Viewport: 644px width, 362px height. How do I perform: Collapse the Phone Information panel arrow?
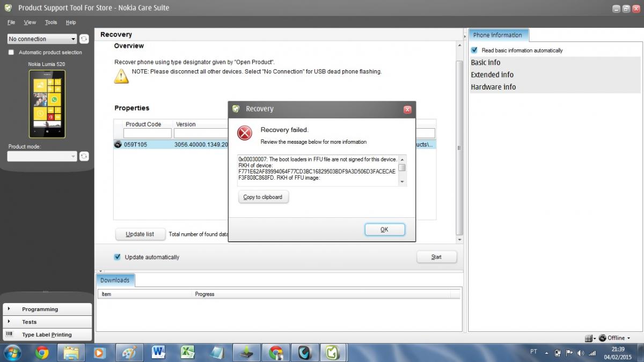pos(465,36)
